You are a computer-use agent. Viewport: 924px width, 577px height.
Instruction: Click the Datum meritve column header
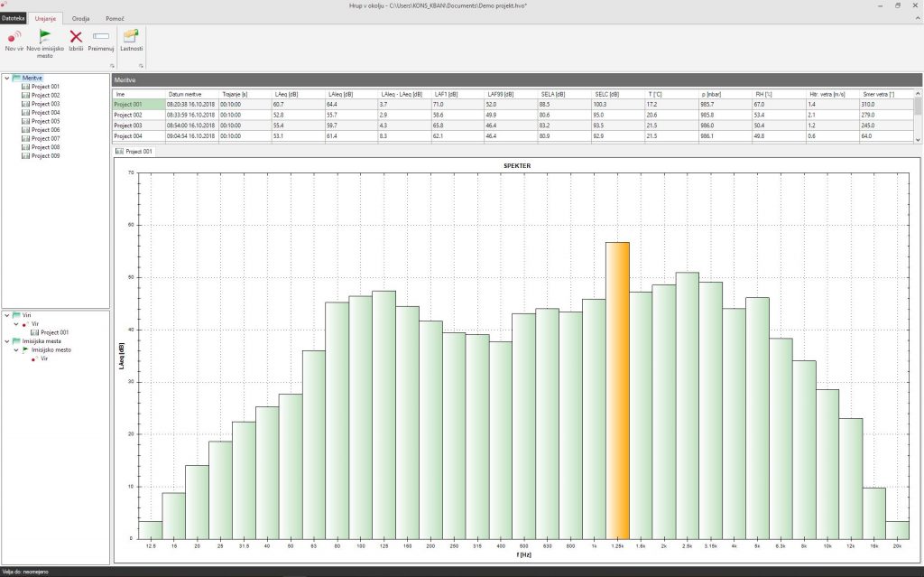(x=185, y=94)
